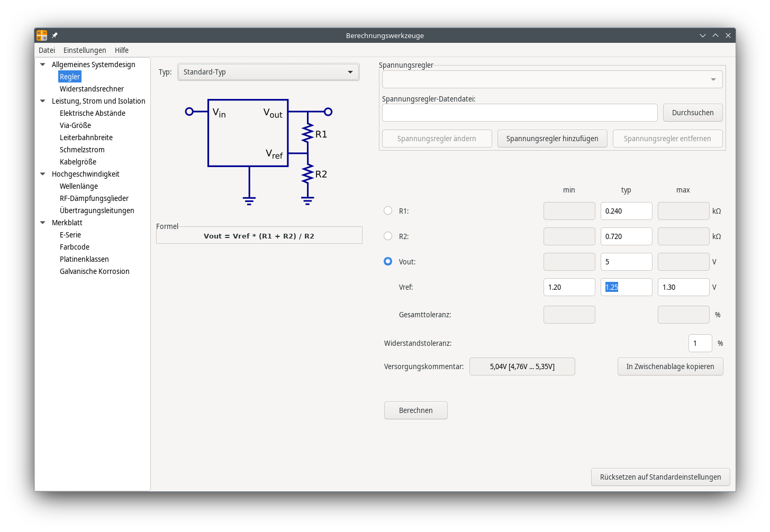This screenshot has width=770, height=532.
Task: Select the R1 radio button
Action: pos(388,210)
